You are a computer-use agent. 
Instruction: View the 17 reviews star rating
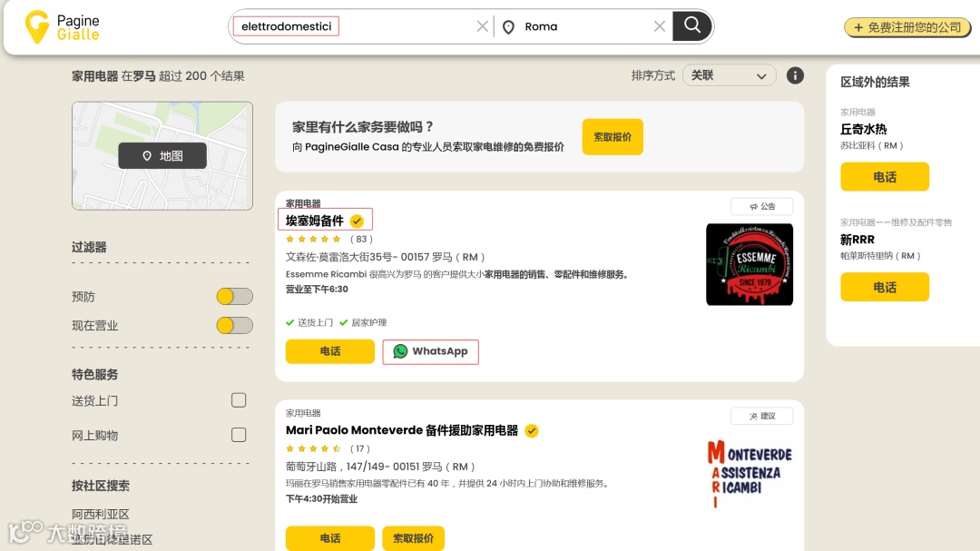(x=328, y=448)
